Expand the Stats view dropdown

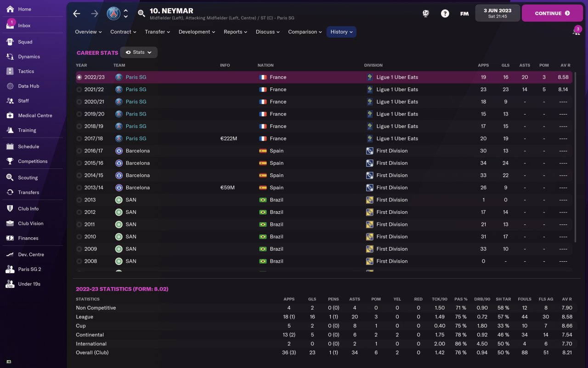[139, 52]
